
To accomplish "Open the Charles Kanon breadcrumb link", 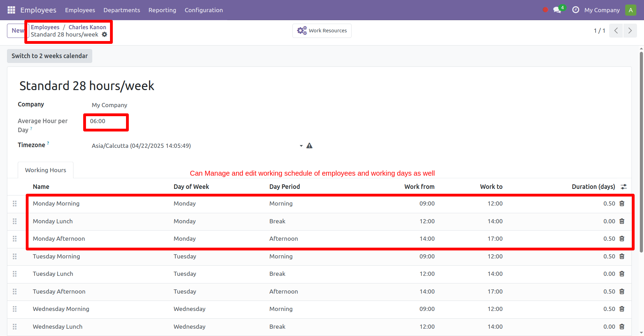I will 87,27.
